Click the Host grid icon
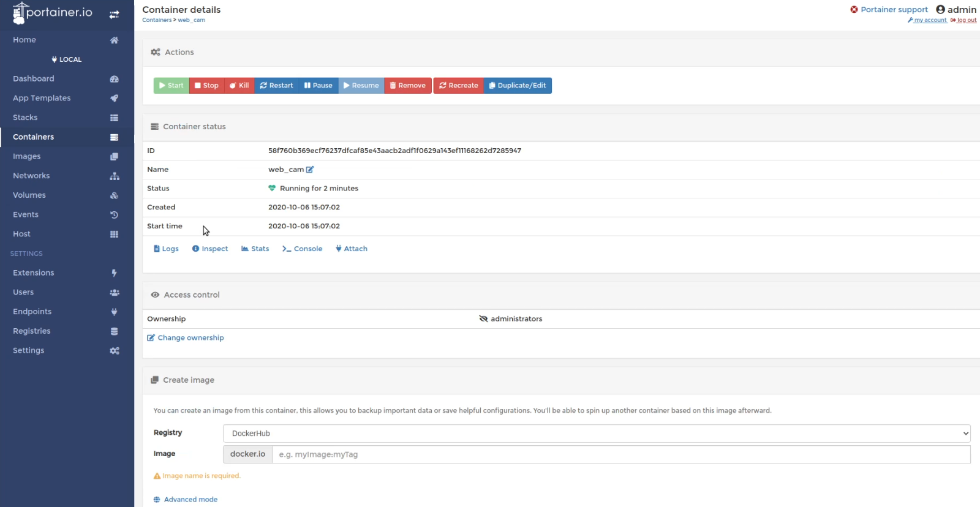 [114, 234]
